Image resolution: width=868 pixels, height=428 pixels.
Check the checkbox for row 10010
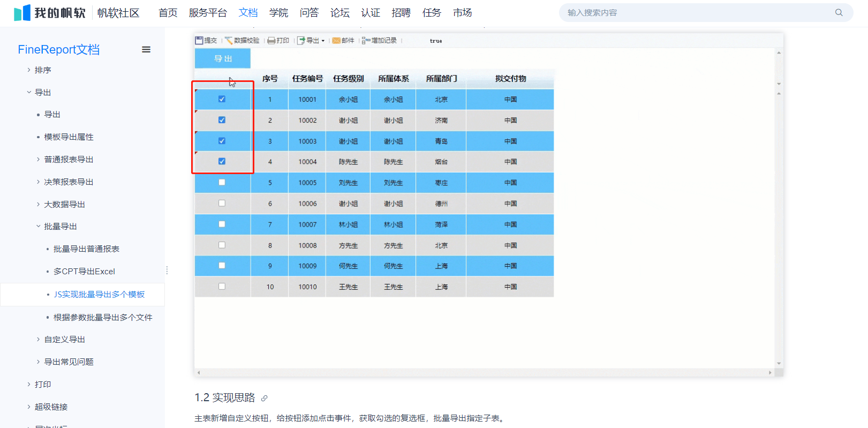[222, 286]
